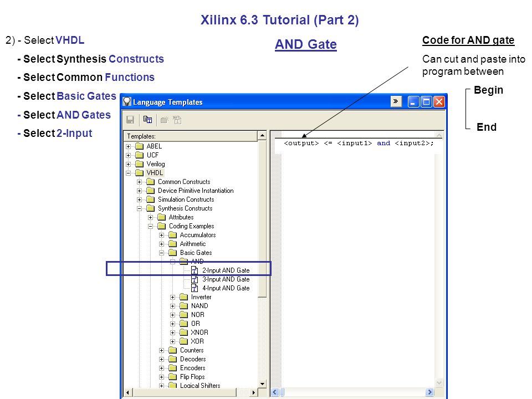Screen dimensions: 532x399
Task: Expand the Flip Flops node
Action: pyautogui.click(x=161, y=377)
